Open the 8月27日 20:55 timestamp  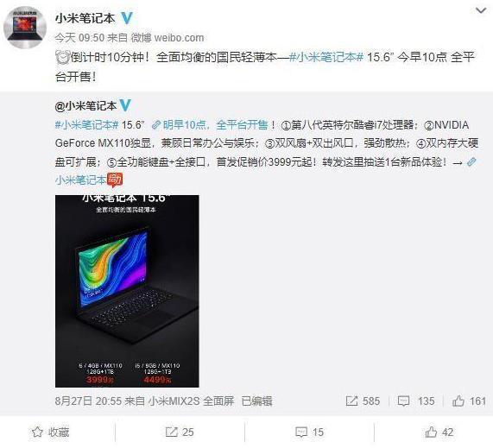coord(88,401)
